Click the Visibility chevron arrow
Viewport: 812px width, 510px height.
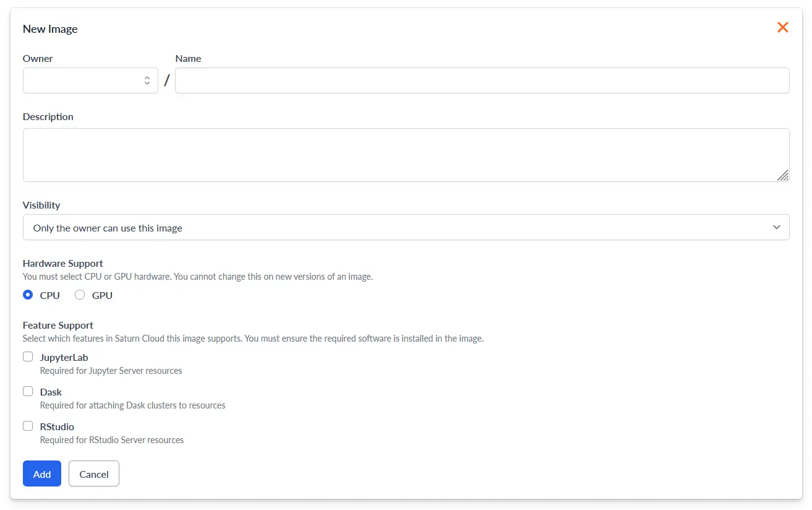tap(777, 227)
